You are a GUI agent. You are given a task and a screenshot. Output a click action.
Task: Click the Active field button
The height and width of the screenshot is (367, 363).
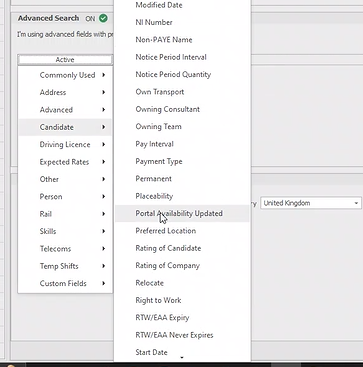click(65, 60)
